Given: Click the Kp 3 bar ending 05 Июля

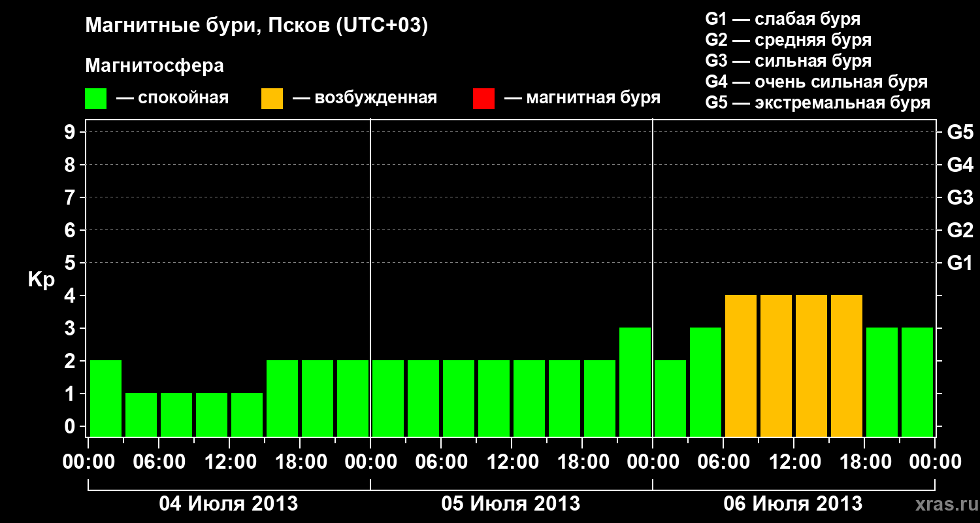Looking at the screenshot, I should (x=635, y=382).
